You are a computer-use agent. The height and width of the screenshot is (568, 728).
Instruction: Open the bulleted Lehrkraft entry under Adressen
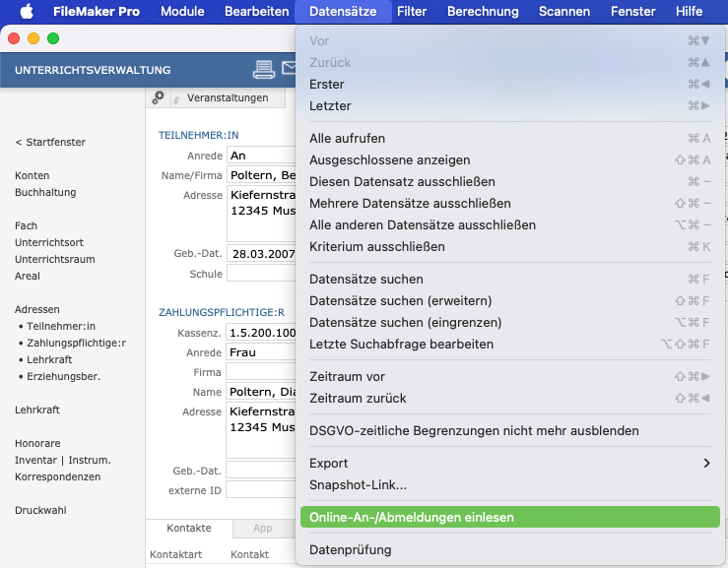point(49,359)
